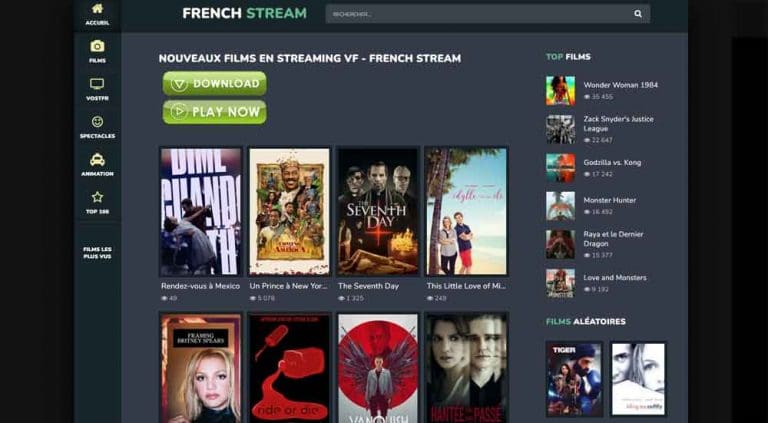Open the Tiger random film thumbnail
Screen dimensions: 768x423
point(574,379)
